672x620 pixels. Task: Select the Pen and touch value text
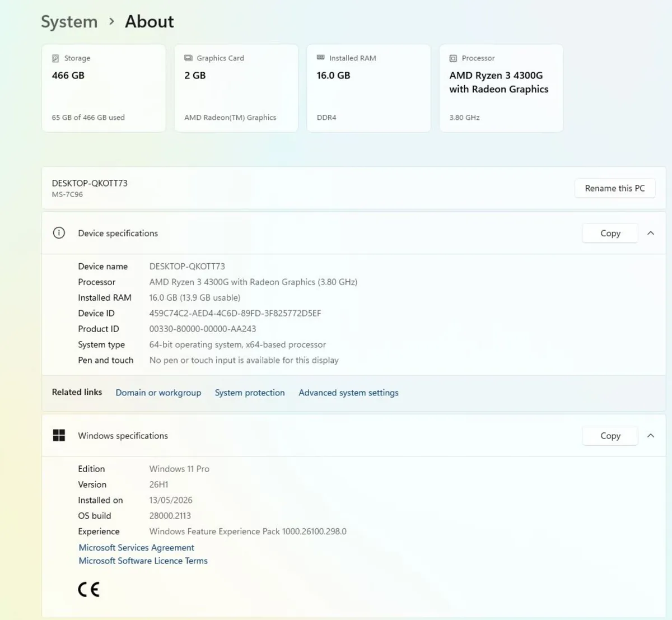tap(244, 360)
